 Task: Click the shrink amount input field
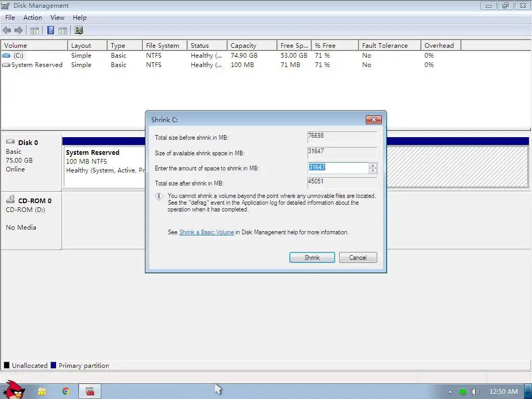(338, 168)
